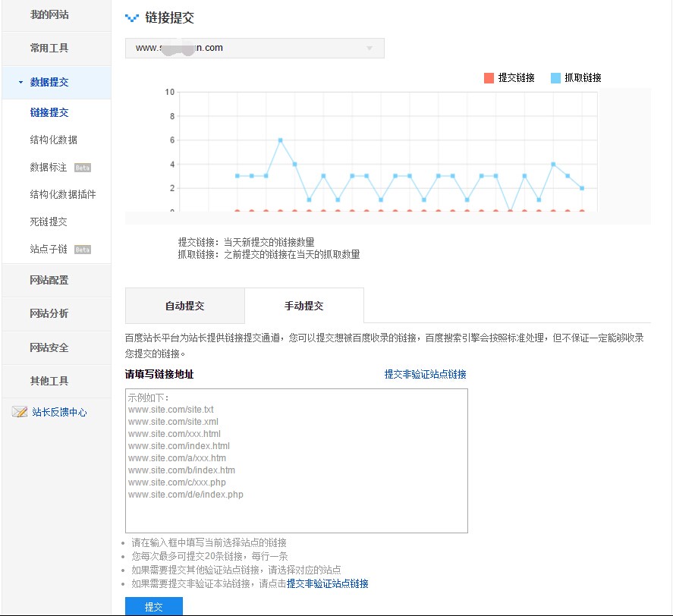Select 链接提交 in the sidebar
Image resolution: width=673 pixels, height=616 pixels.
(49, 112)
